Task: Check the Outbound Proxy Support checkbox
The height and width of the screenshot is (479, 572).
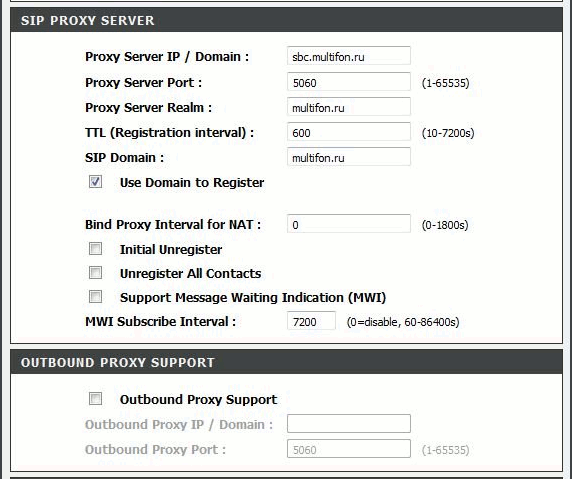Action: [x=96, y=398]
